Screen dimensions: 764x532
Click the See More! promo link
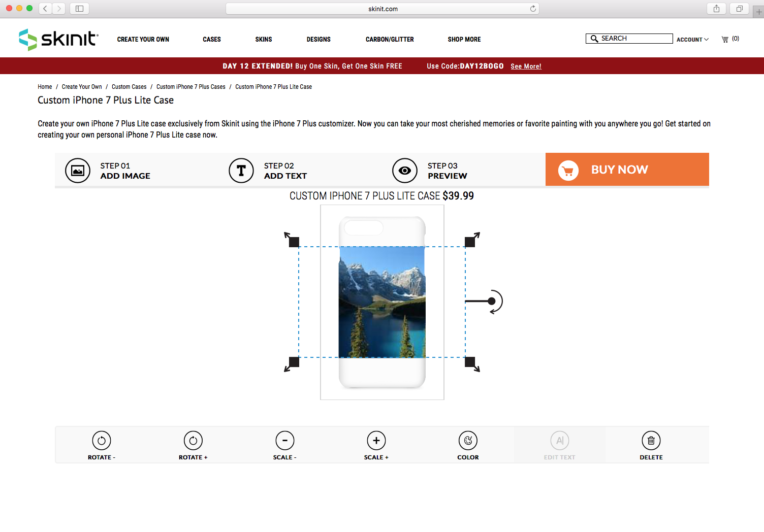coord(526,66)
